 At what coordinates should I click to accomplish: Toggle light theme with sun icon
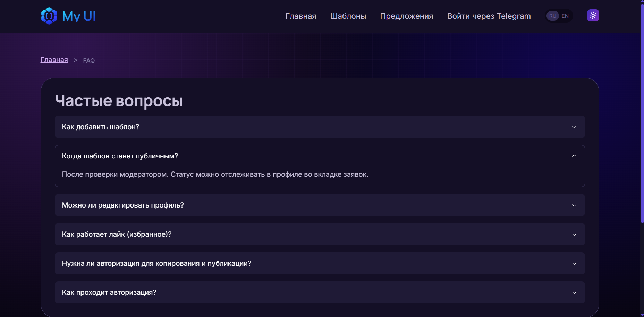[x=593, y=16]
